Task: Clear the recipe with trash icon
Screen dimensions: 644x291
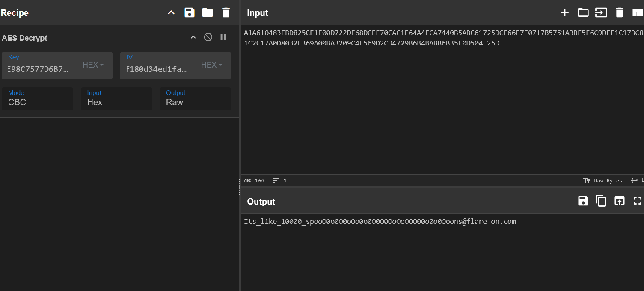Action: [x=226, y=13]
